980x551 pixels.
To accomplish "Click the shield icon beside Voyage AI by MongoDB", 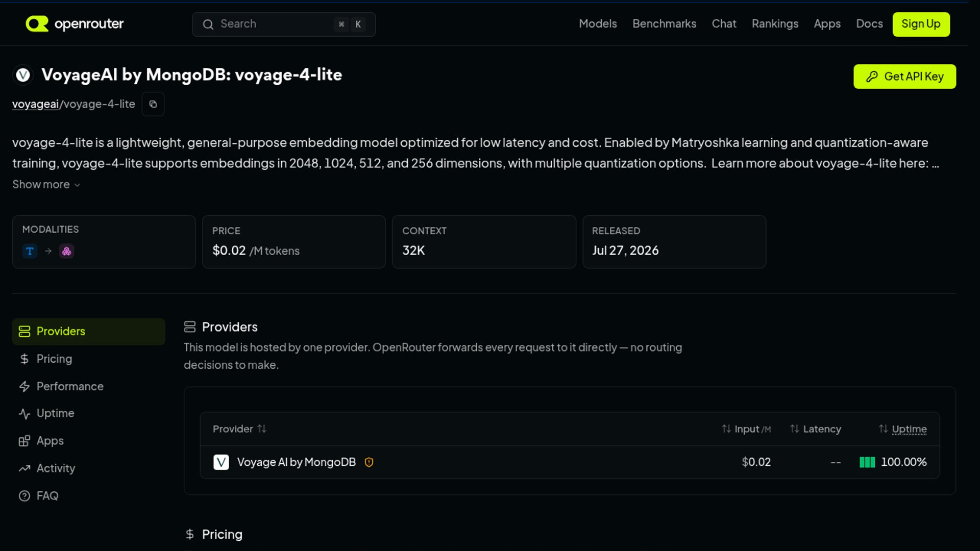I will coord(369,462).
